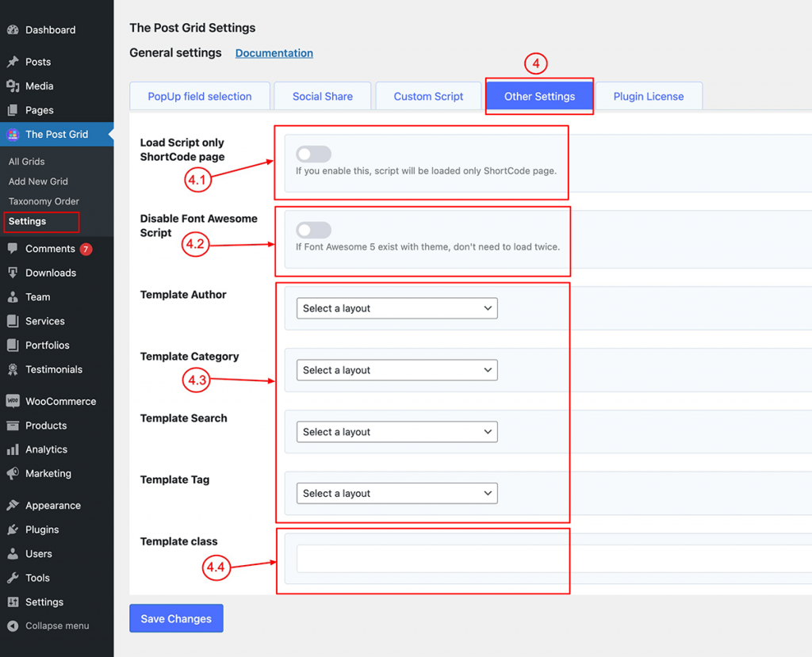Switch to the Social Share tab

pos(323,97)
